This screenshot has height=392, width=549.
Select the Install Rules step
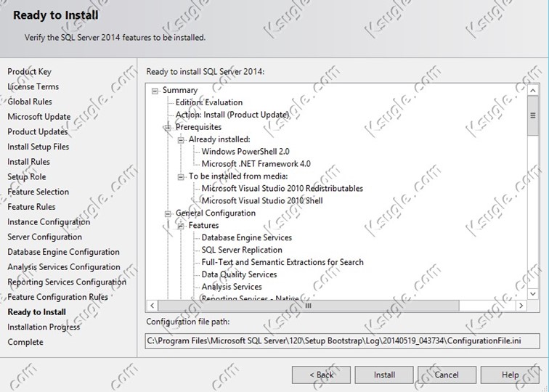coord(29,162)
